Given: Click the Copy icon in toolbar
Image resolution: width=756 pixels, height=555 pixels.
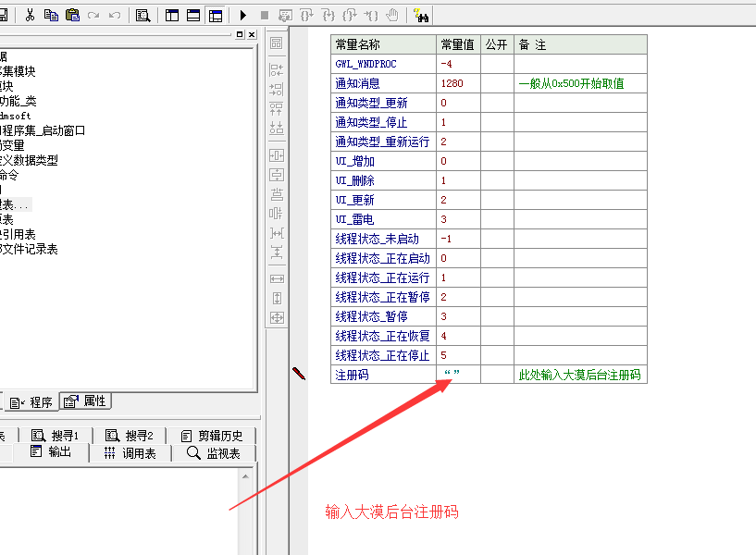Looking at the screenshot, I should tap(51, 16).
